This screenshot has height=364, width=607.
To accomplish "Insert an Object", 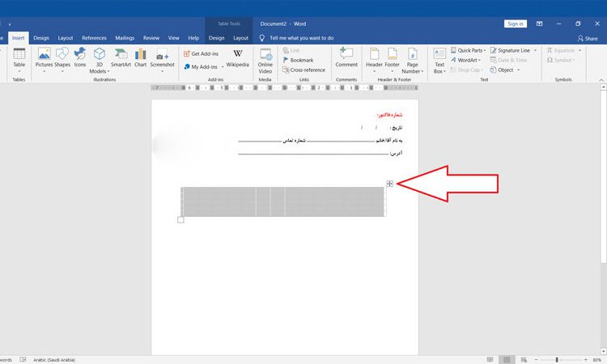I will [502, 70].
